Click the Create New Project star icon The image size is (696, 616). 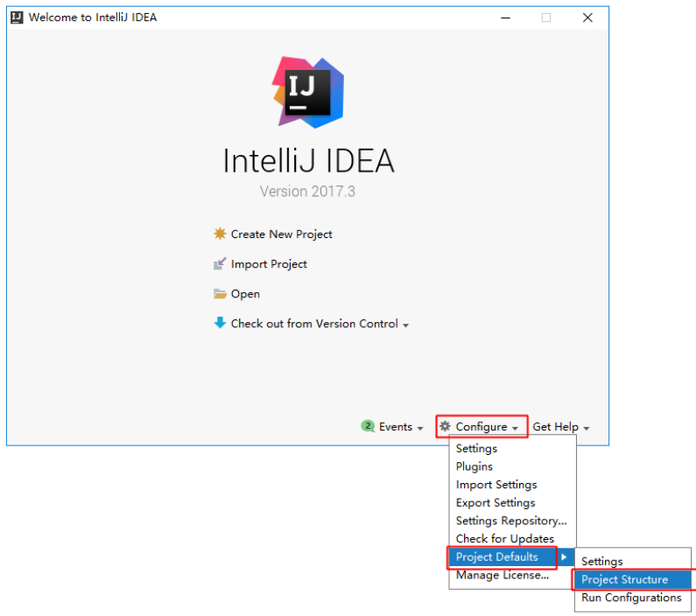tap(220, 234)
